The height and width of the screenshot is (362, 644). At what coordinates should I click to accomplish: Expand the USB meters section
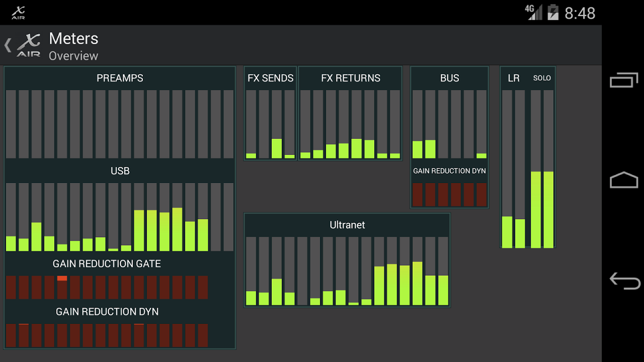pos(120,171)
